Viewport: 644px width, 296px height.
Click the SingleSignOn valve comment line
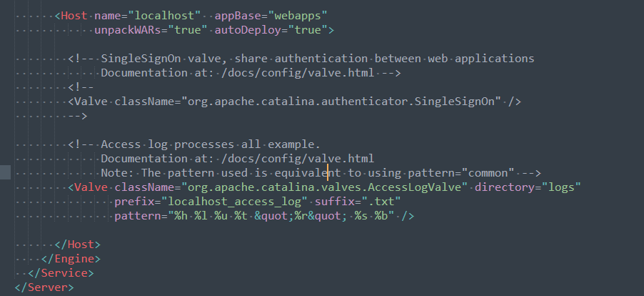[x=301, y=59]
